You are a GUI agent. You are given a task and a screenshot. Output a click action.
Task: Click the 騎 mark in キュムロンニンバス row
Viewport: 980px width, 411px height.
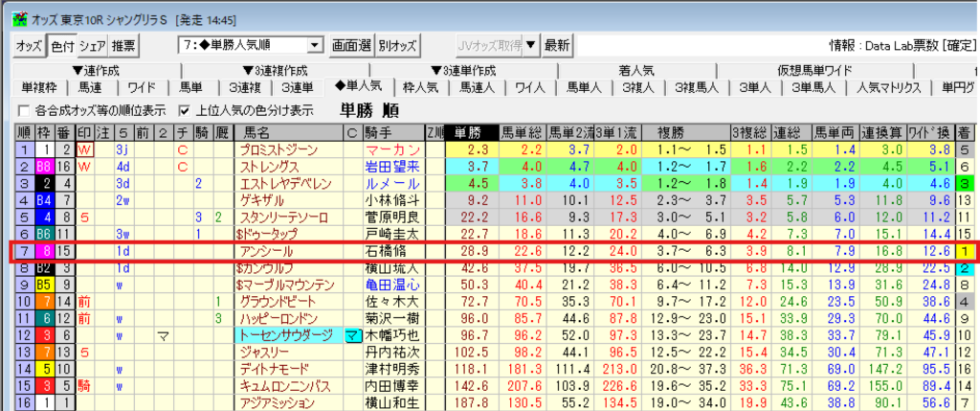[85, 386]
